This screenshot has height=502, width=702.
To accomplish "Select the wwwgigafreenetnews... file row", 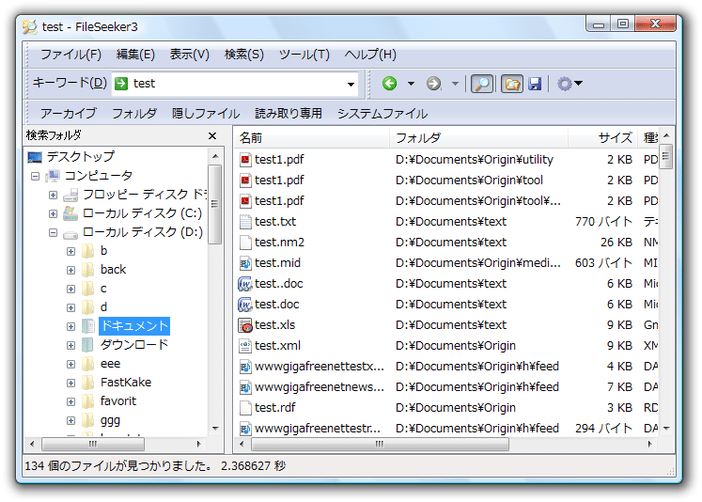I will click(x=447, y=387).
